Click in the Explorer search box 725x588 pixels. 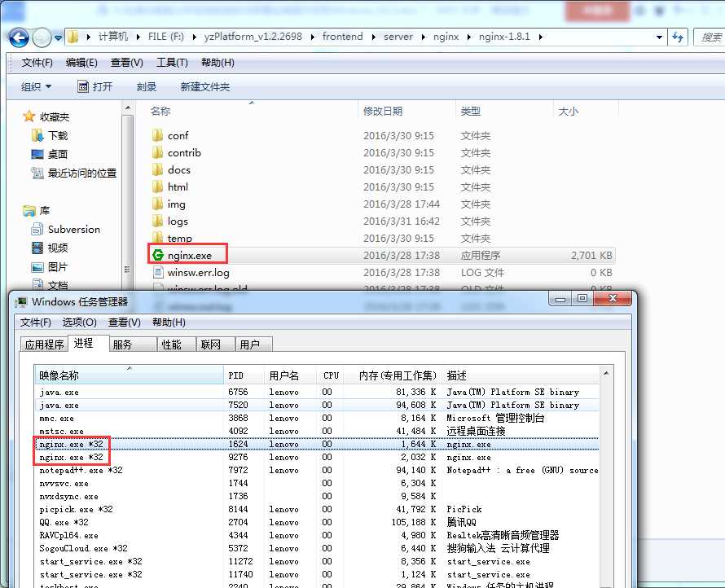(x=710, y=37)
